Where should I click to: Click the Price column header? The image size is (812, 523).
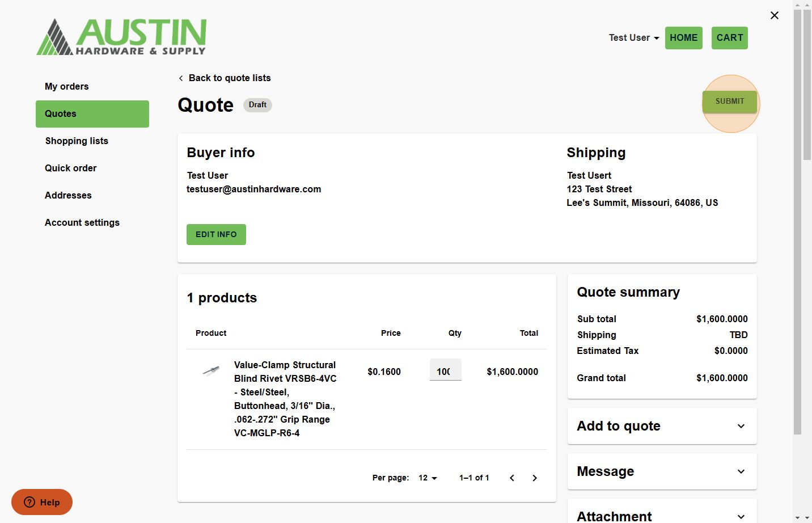tap(391, 333)
